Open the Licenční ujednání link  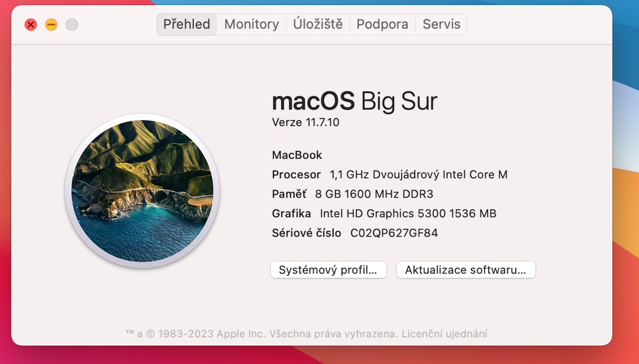pos(444,334)
